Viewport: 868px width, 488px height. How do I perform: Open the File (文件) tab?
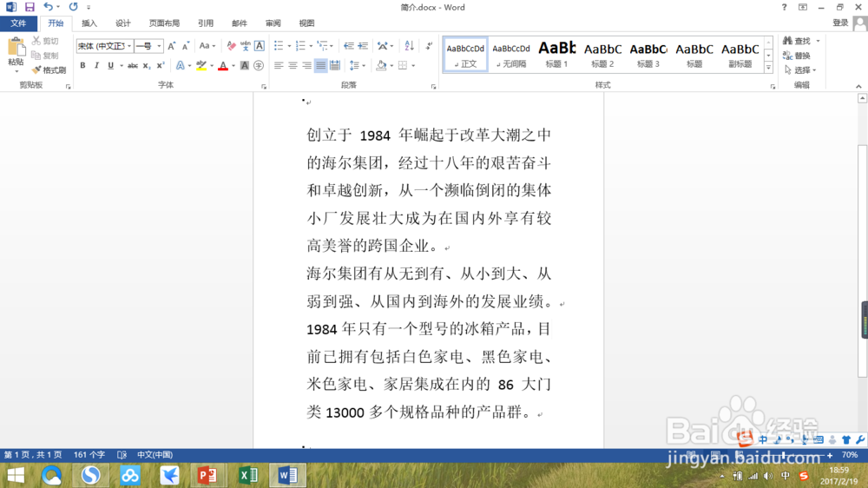(x=18, y=23)
